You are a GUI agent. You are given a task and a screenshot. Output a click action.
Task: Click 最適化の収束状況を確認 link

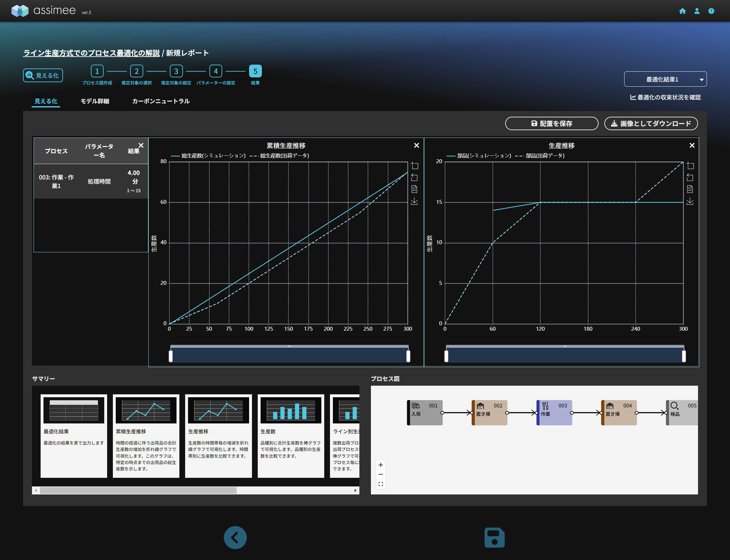(665, 97)
